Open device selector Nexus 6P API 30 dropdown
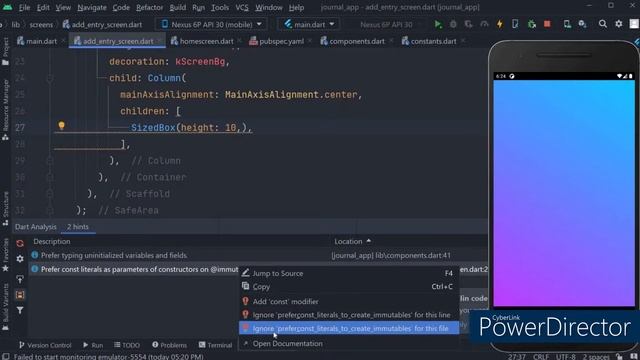The image size is (640, 360). point(211,24)
